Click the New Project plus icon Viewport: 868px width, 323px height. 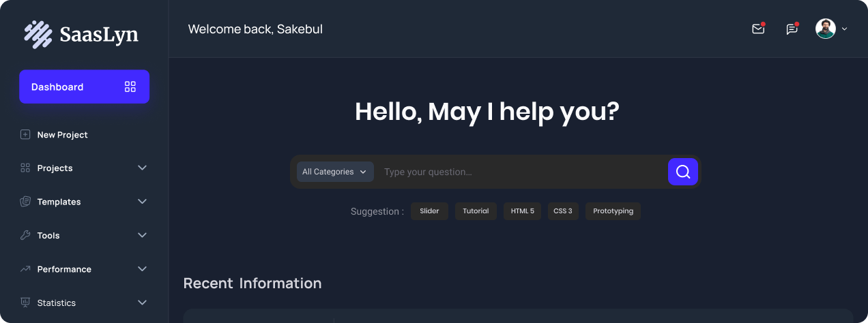pyautogui.click(x=25, y=135)
